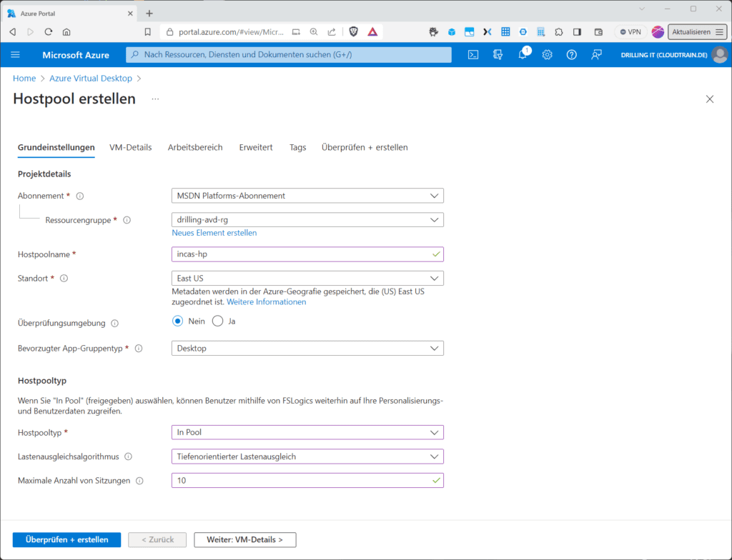
Task: Open the Lastenausgleichsalgorithmus dropdown
Action: (x=307, y=456)
